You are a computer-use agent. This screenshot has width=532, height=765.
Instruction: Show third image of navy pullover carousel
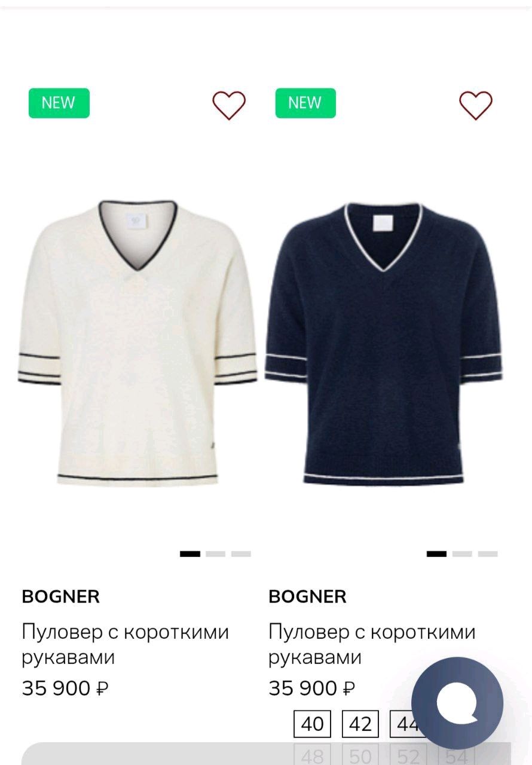pos(488,554)
